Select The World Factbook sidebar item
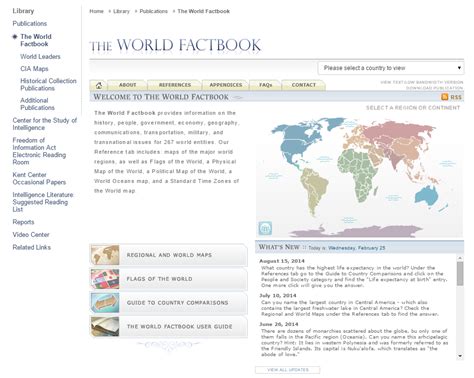The height and width of the screenshot is (378, 474). tap(36, 40)
